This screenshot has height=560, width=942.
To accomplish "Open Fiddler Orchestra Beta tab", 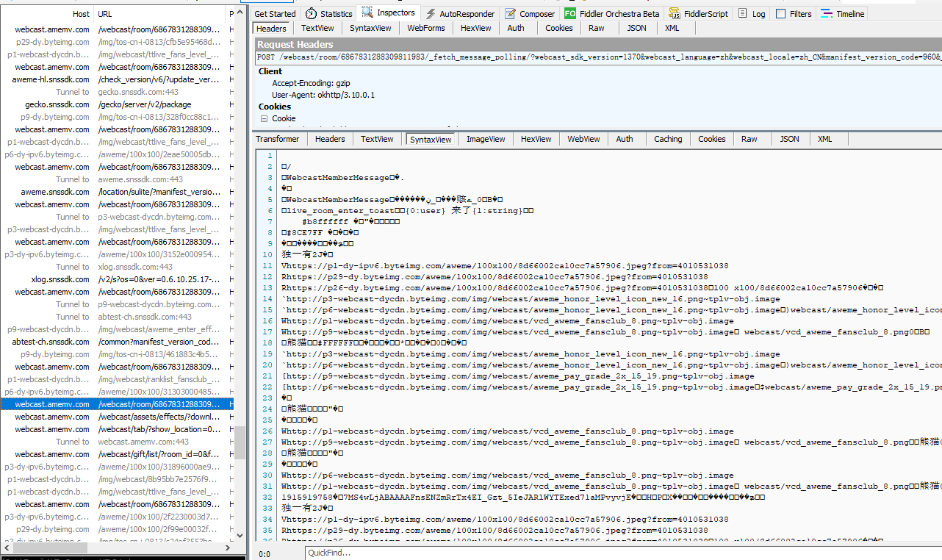I will [612, 13].
